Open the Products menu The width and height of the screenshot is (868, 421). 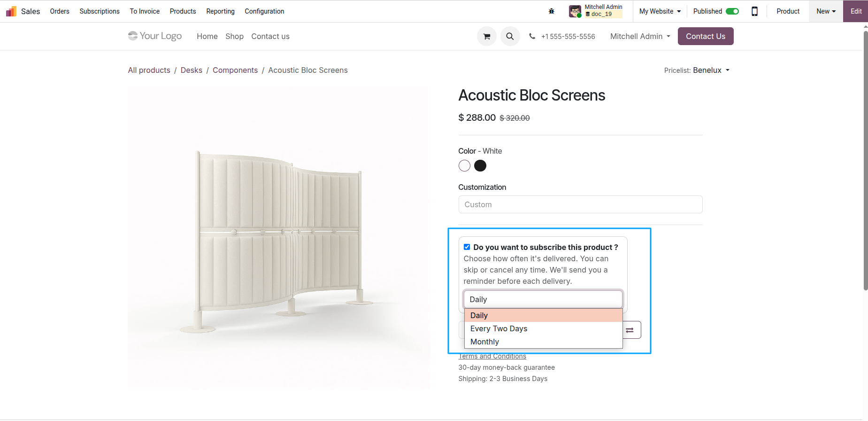(x=183, y=11)
